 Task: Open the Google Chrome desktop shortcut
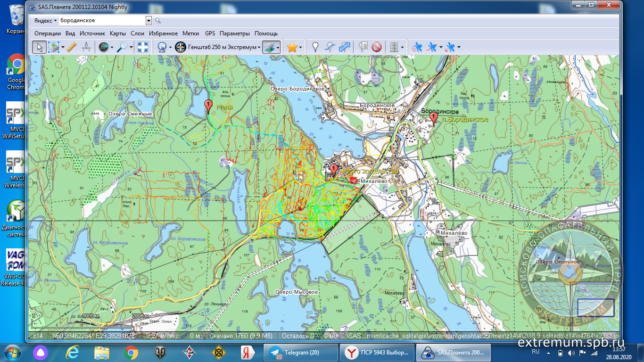[16, 72]
